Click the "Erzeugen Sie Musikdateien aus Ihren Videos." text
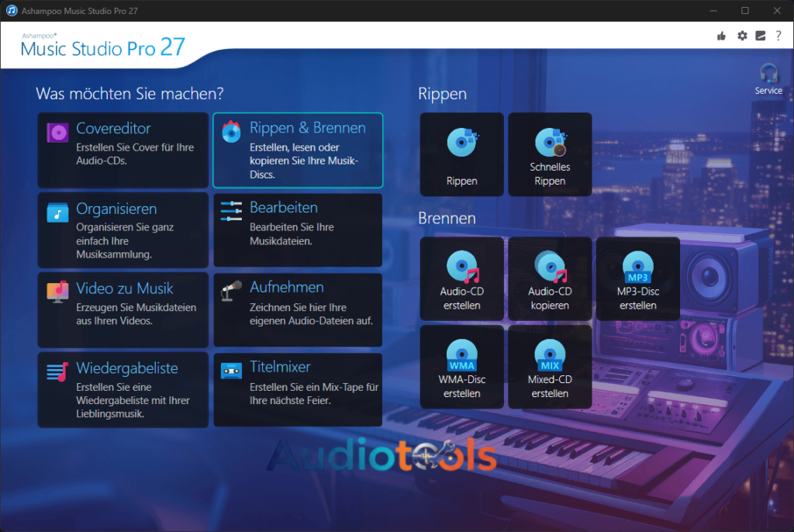Viewport: 794px width, 532px height. pos(136,314)
